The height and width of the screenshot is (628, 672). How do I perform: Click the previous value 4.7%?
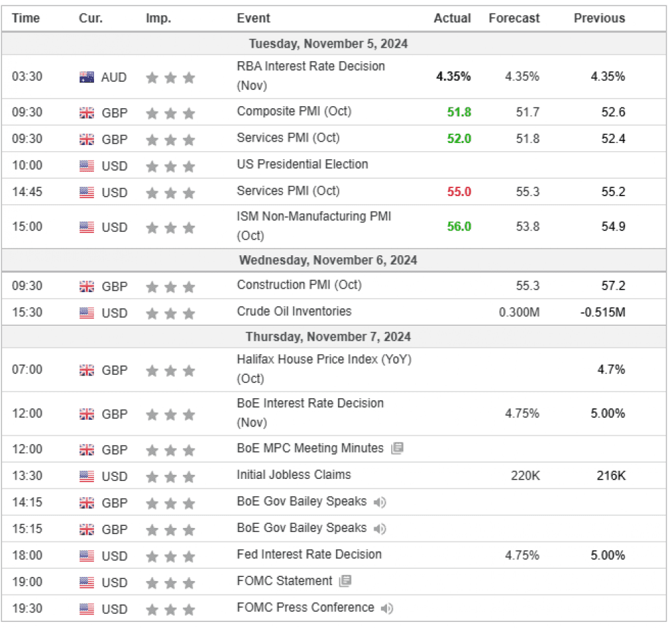click(611, 369)
